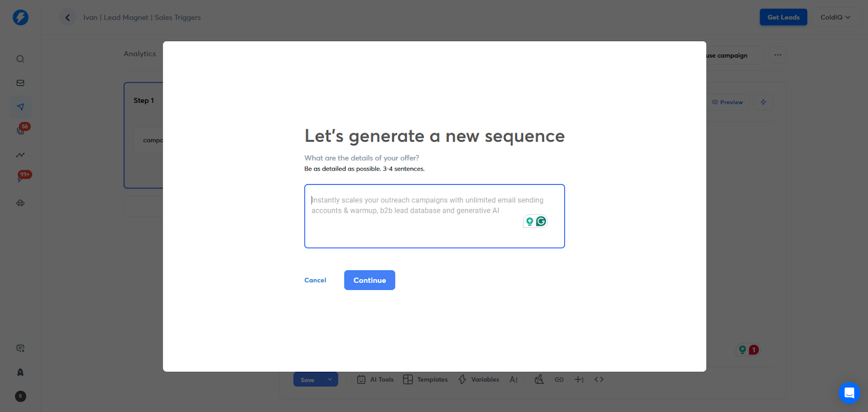Open the inbox mail icon in sidebar
868x412 pixels.
tap(20, 83)
